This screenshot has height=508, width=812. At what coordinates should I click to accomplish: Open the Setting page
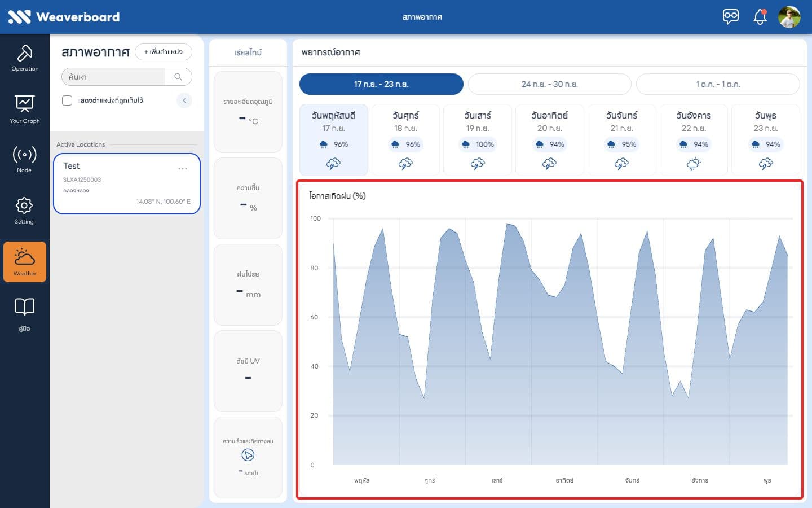pyautogui.click(x=25, y=211)
